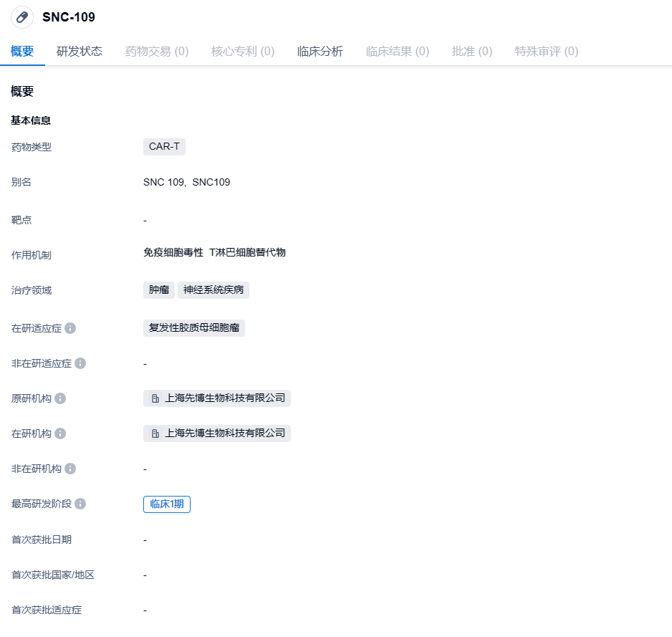The image size is (672, 637).
Task: Click the pill drug icon beside SNC-109
Action: 22,17
